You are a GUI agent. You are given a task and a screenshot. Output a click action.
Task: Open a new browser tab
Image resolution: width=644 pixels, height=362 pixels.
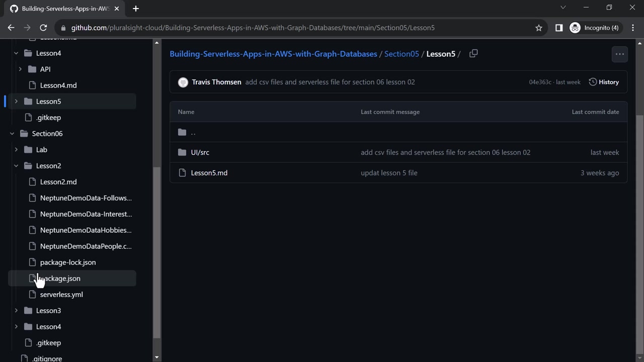click(135, 9)
